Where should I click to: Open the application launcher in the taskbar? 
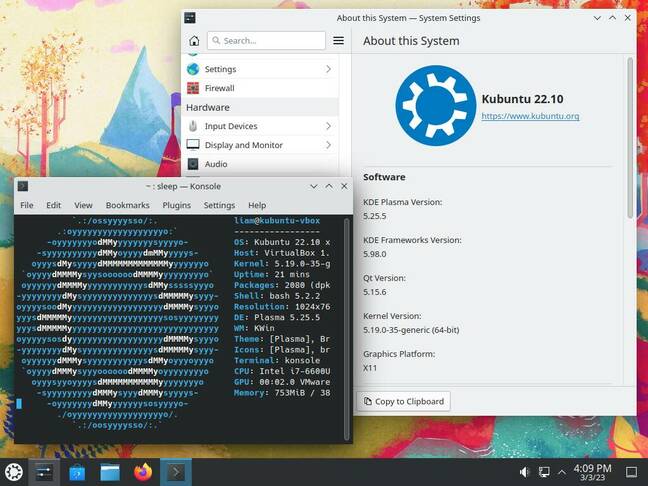pos(14,472)
